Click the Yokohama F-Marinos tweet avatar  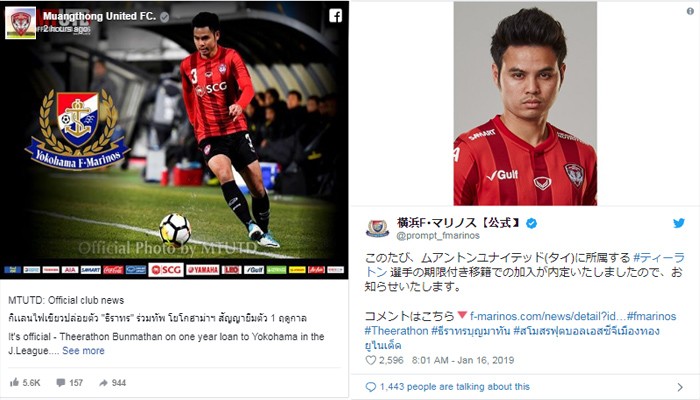pos(377,228)
